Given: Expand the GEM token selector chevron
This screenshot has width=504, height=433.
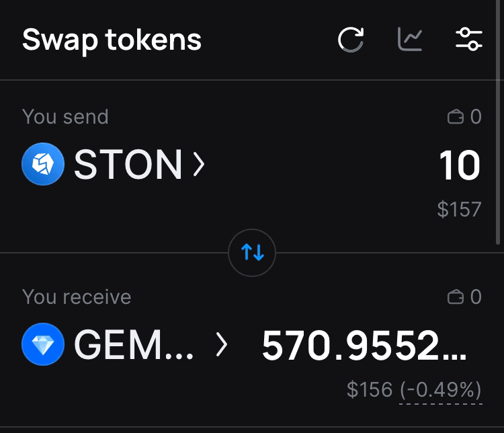Looking at the screenshot, I should click(x=222, y=345).
